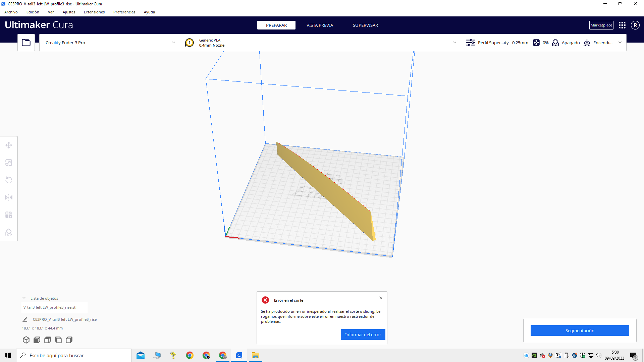This screenshot has width=644, height=362.
Task: Collapse the Lista de objetos section
Action: coord(24,298)
